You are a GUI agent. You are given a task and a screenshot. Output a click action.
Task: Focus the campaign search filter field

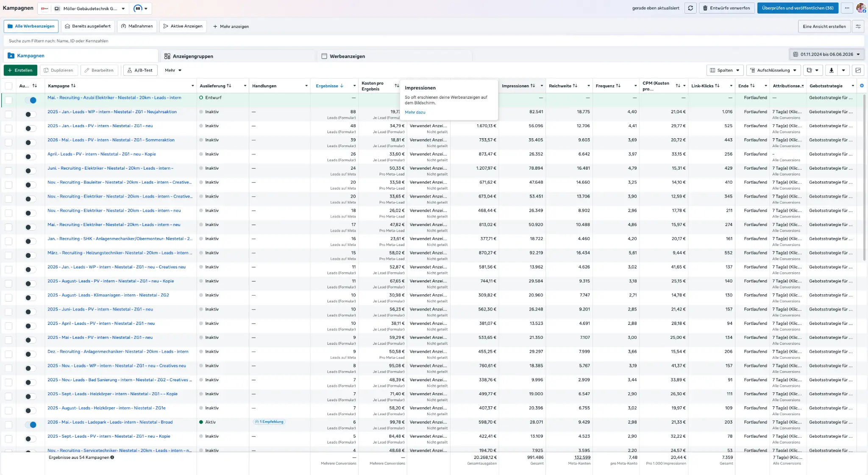434,41
